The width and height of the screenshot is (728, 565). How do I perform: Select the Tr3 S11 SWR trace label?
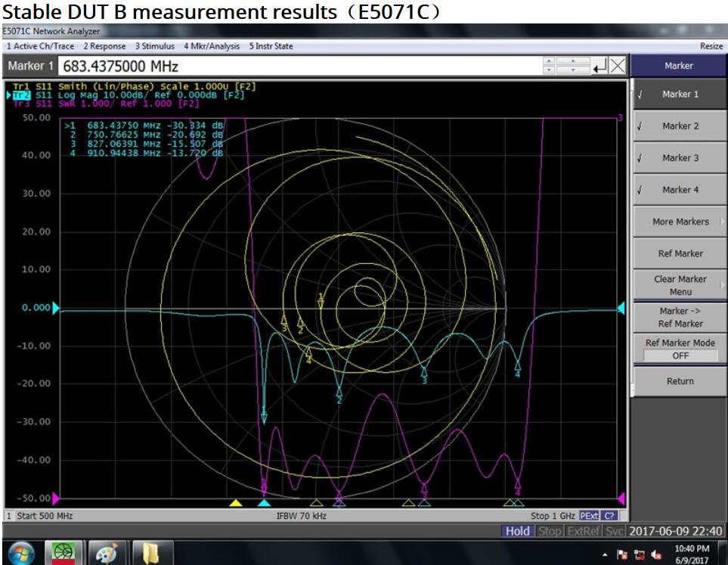click(x=106, y=103)
